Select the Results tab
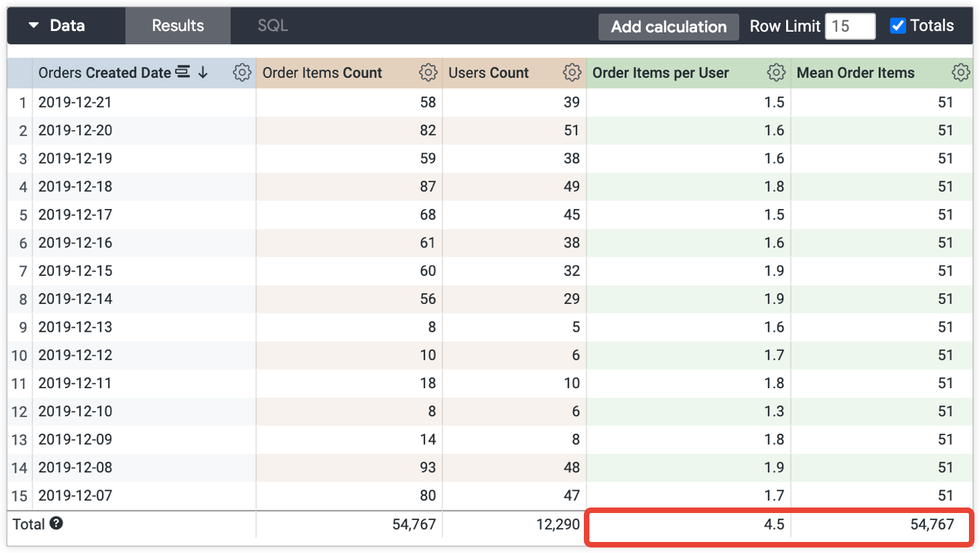Viewport: 980px width, 553px height. [177, 26]
